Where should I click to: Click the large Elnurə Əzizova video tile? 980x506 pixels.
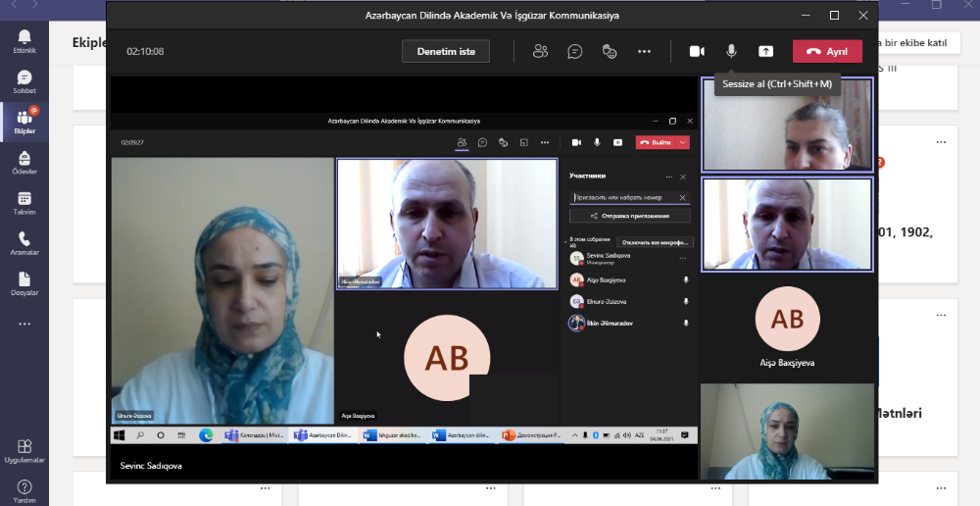click(x=222, y=291)
